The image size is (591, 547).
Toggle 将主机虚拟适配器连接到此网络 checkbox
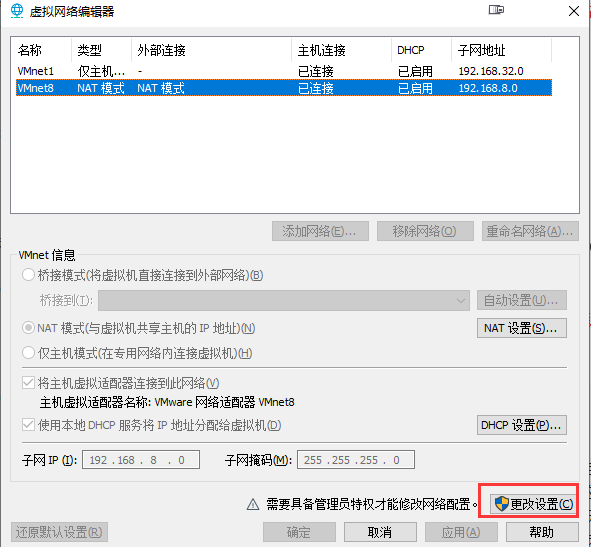pos(29,383)
